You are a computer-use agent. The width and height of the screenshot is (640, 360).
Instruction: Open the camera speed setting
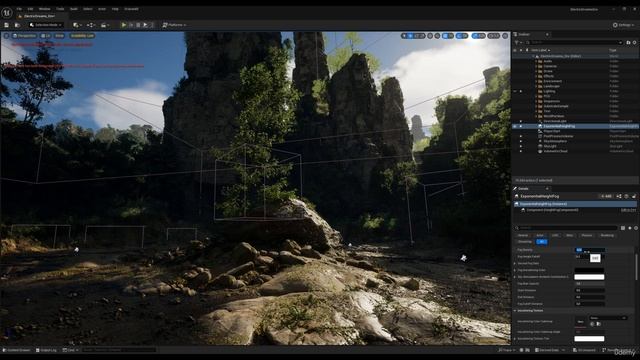pos(494,36)
